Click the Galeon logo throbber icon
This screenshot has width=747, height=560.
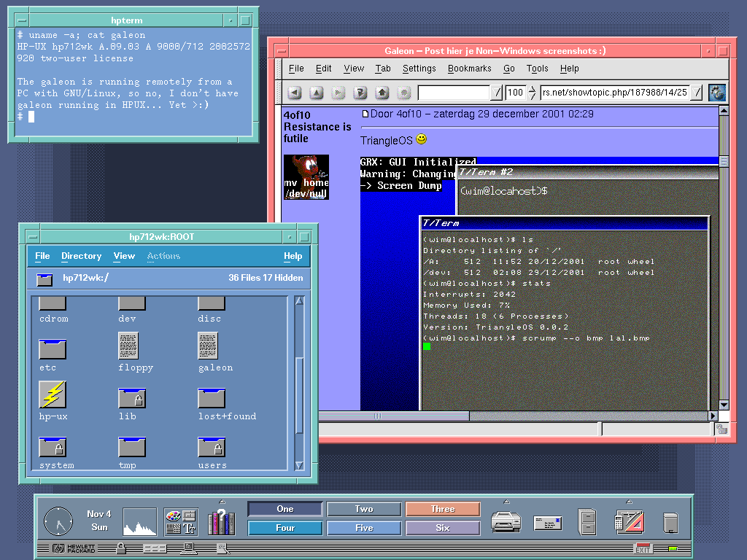[x=716, y=93]
